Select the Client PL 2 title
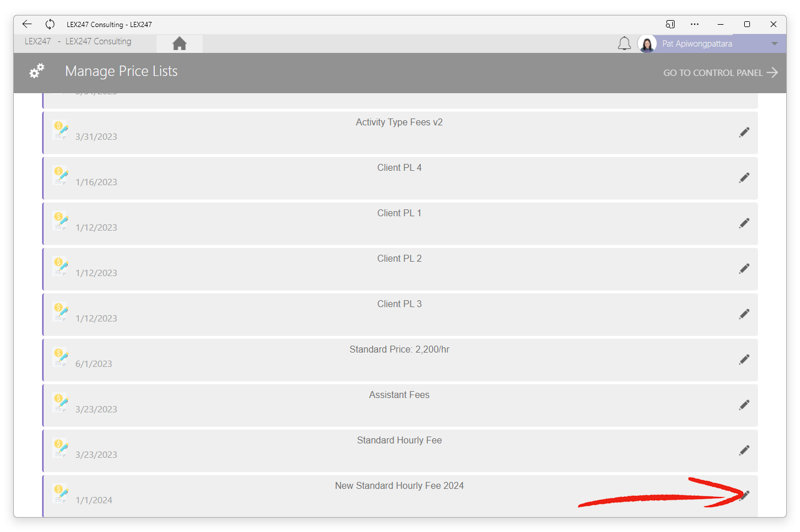 point(399,259)
